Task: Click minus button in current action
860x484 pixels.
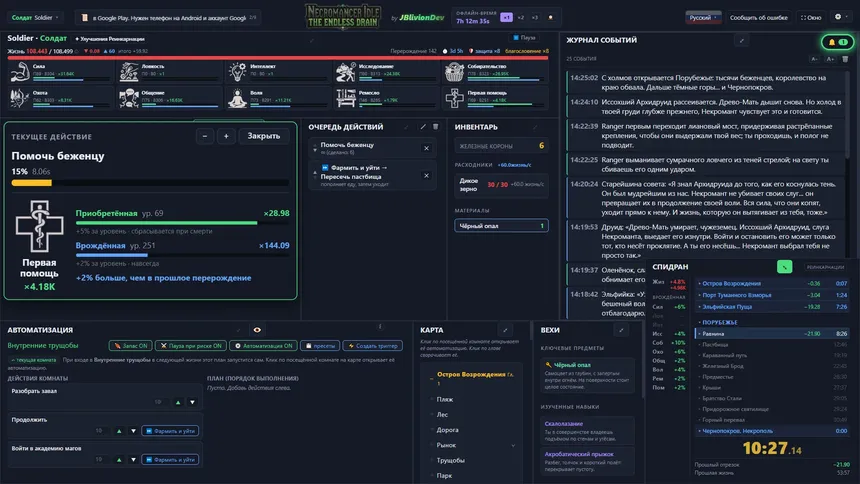Action: 205,136
